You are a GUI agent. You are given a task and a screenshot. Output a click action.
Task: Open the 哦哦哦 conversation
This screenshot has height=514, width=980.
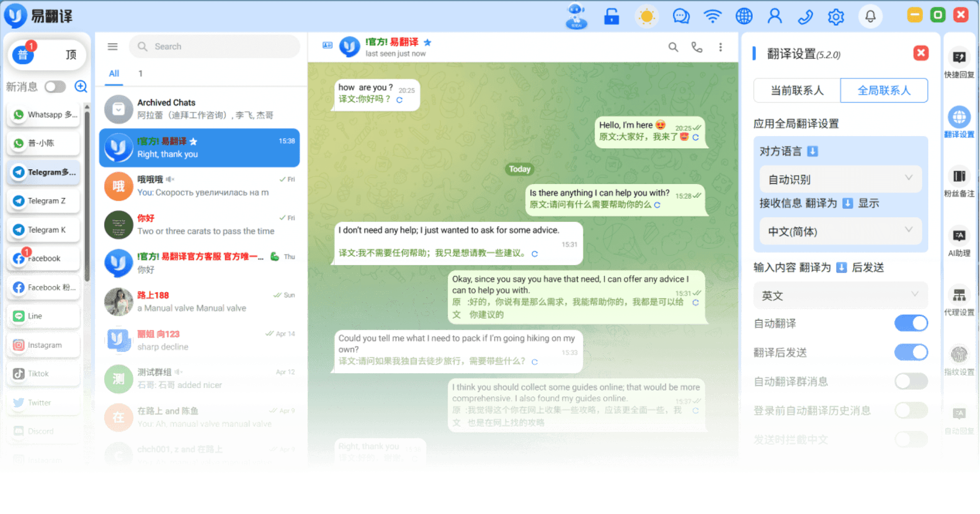200,186
